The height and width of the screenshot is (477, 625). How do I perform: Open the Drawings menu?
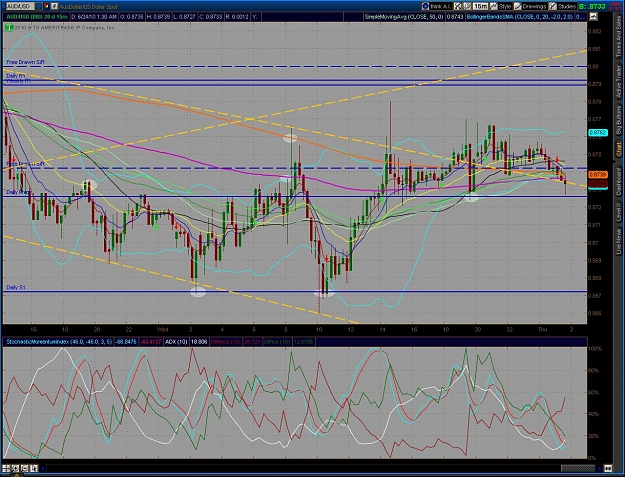(530, 6)
